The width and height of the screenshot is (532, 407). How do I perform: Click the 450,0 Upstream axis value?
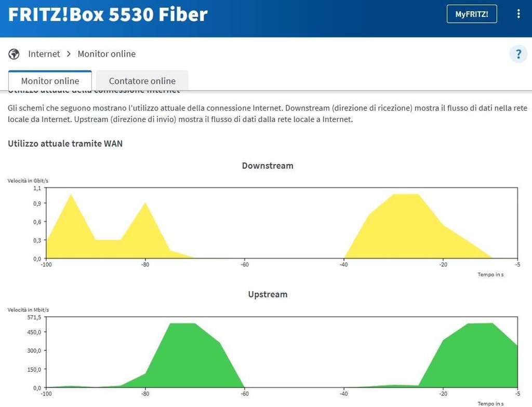click(x=34, y=332)
